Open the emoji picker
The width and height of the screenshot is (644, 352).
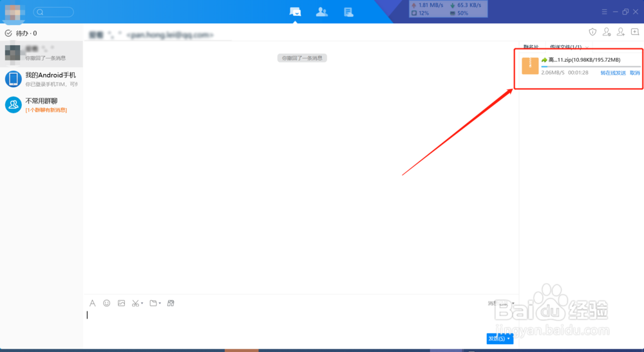107,303
